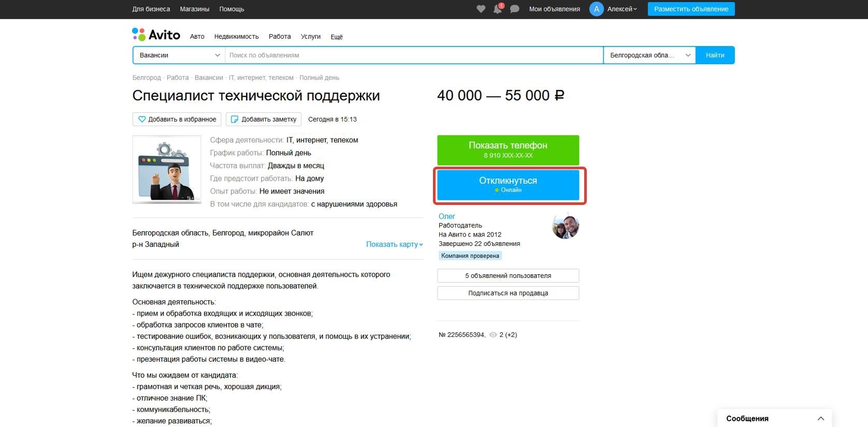Open messages speech bubble icon
Screen dimensions: 868x427
514,9
